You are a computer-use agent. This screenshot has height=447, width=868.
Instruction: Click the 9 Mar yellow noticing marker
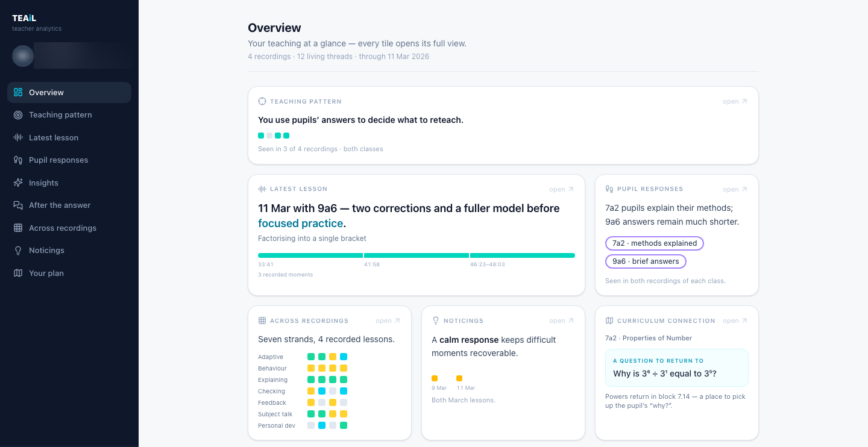(x=435, y=378)
